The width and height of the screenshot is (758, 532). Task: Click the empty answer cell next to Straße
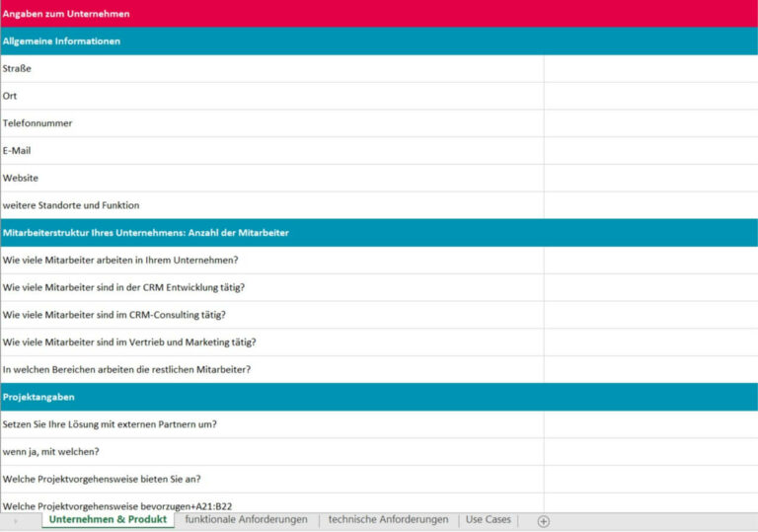649,69
